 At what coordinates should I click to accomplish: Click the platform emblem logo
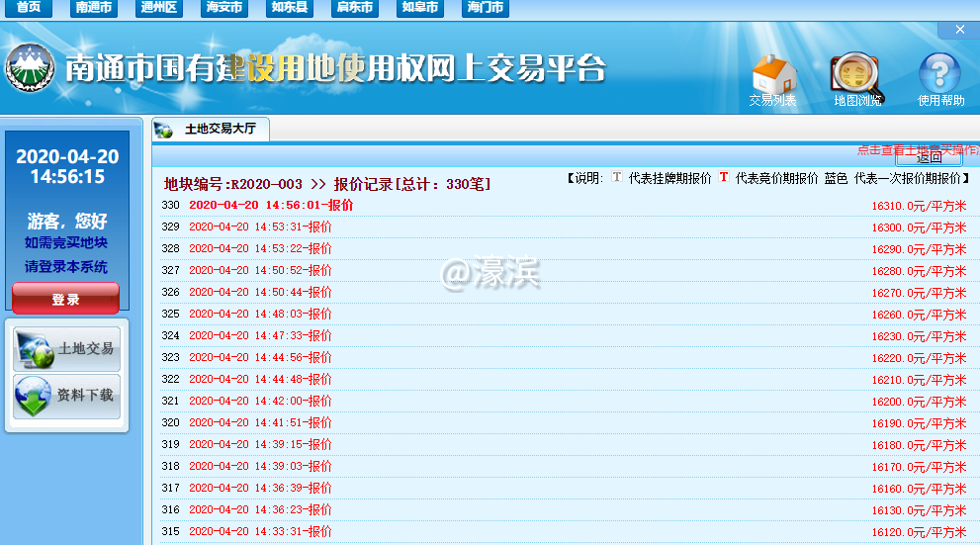point(30,67)
